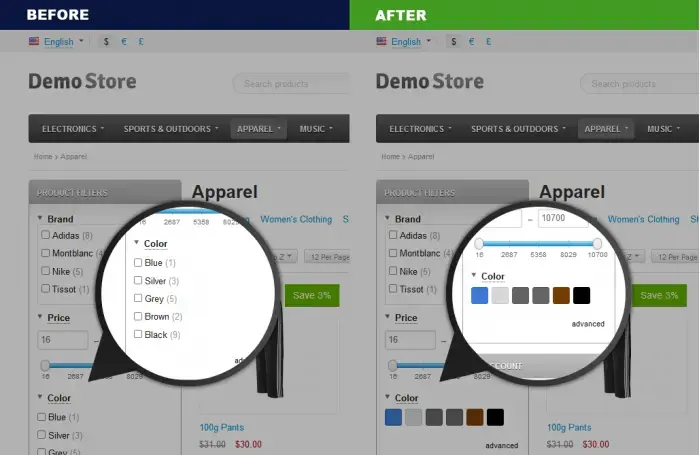The image size is (700, 455).
Task: Choose the pound currency symbol in the Before panel
Action: pos(140,42)
